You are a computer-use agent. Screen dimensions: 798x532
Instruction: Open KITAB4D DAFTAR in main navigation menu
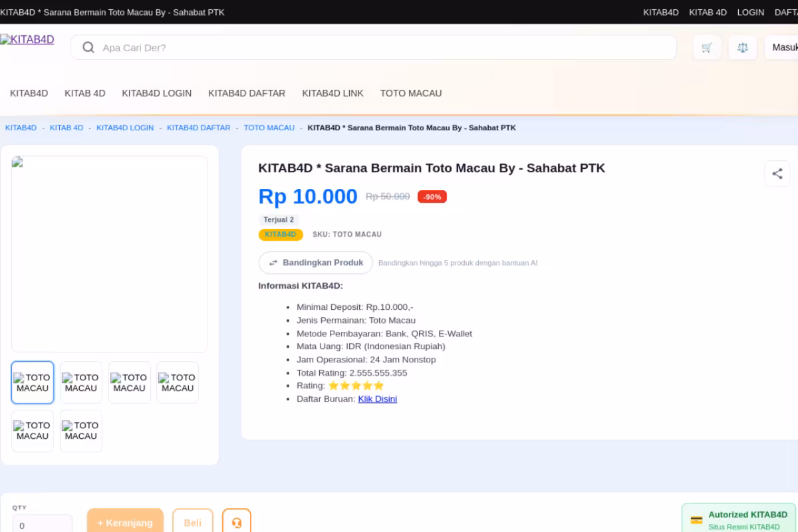pos(247,93)
